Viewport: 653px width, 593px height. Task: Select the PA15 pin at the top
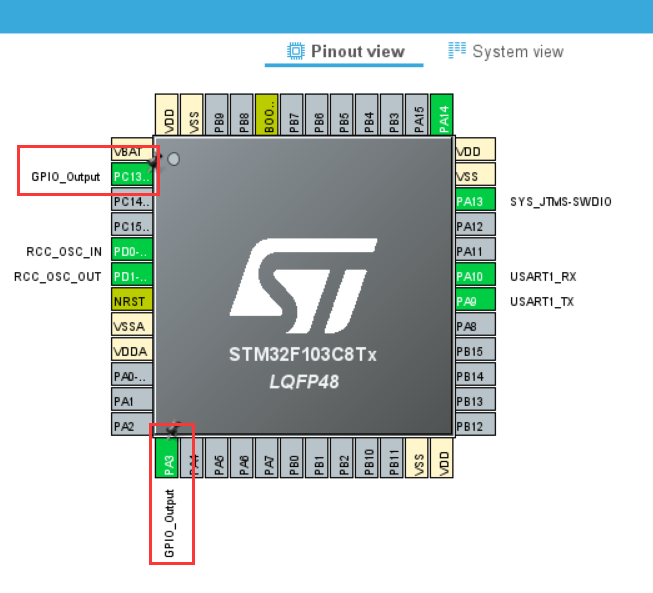[417, 114]
